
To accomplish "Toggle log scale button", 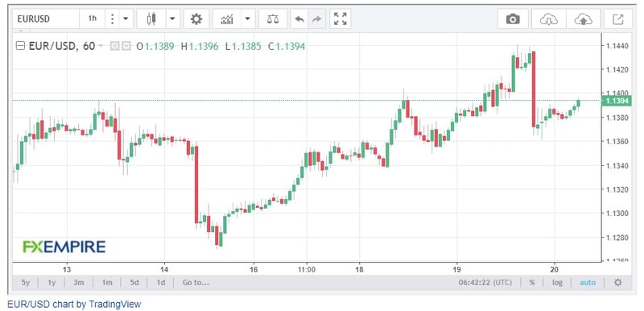I will [x=557, y=283].
